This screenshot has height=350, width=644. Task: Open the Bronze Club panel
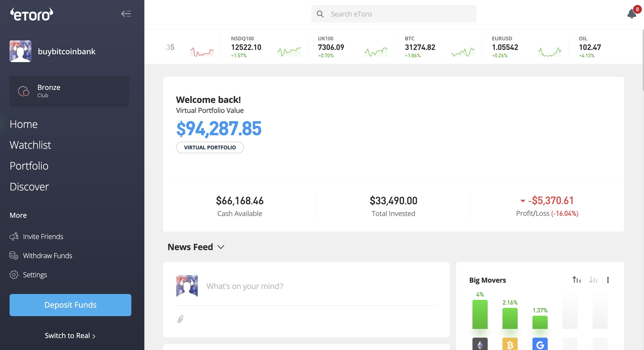pos(69,91)
